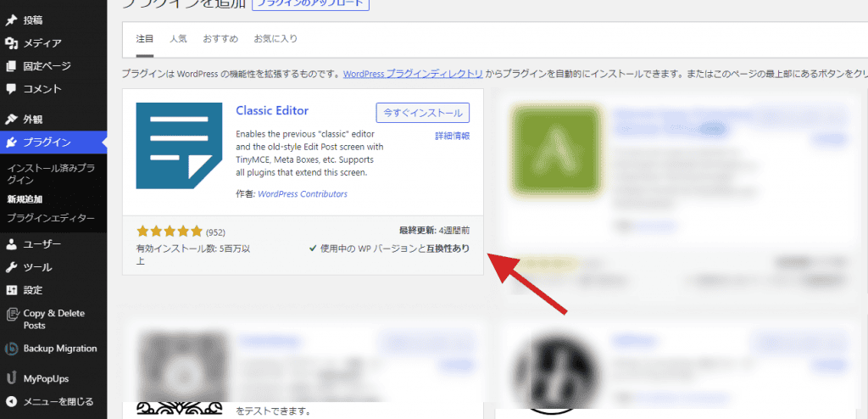The image size is (868, 419).
Task: Click the 最終更新: 4週間前 text
Action: pos(434,231)
